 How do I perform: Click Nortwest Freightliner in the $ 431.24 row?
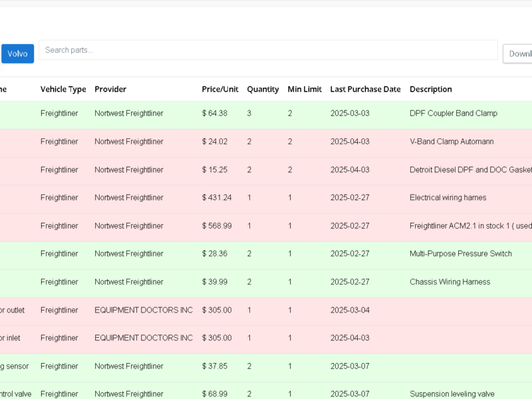click(x=129, y=198)
